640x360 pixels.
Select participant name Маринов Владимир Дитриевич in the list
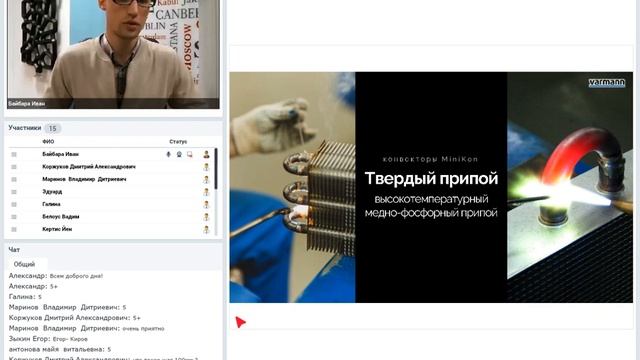(x=84, y=179)
